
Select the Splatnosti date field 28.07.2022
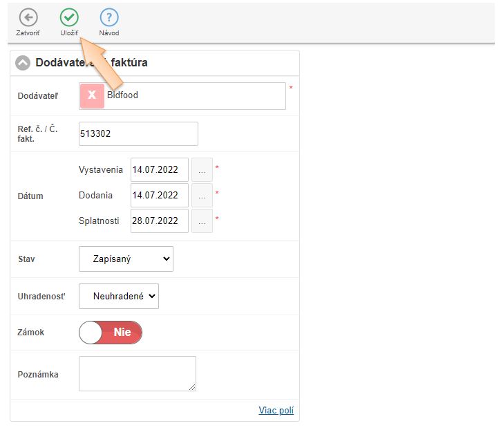(159, 221)
